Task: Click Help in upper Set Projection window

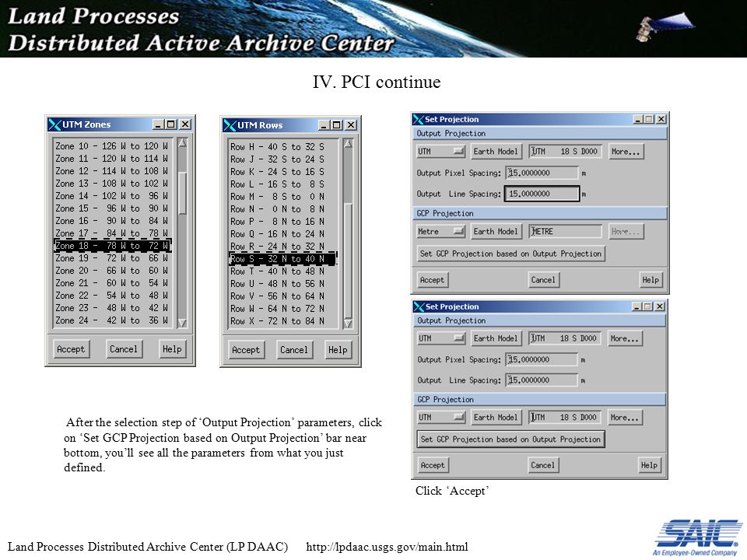Action: tap(651, 280)
